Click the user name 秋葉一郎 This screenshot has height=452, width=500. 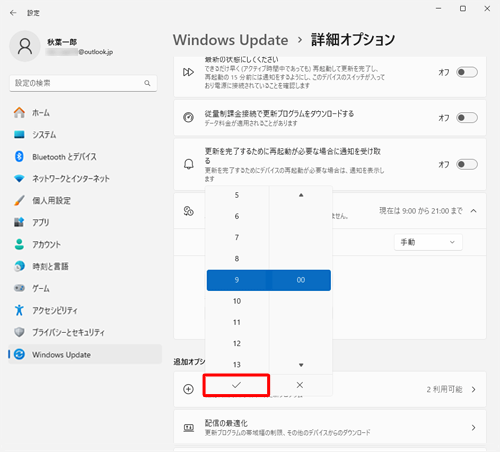coord(62,42)
